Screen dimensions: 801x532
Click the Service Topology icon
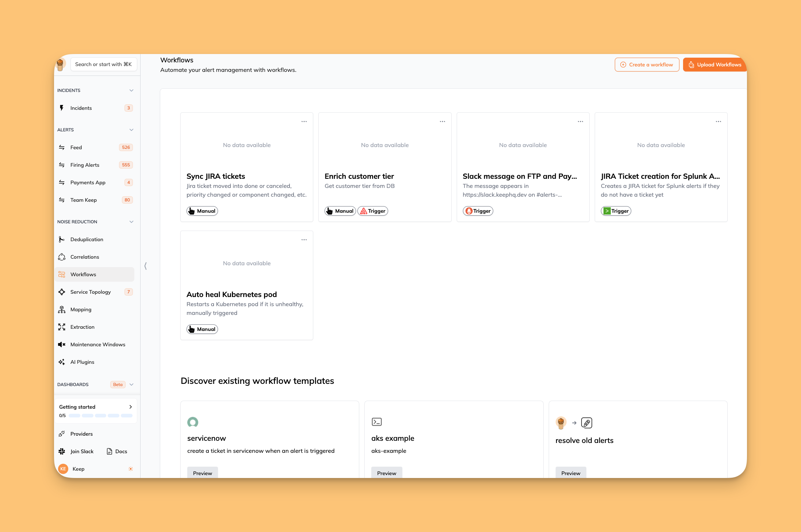(x=62, y=292)
